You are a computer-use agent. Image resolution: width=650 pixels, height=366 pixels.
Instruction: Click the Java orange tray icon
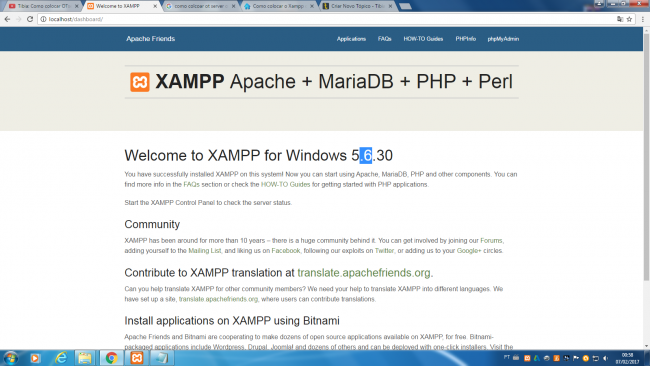556,358
